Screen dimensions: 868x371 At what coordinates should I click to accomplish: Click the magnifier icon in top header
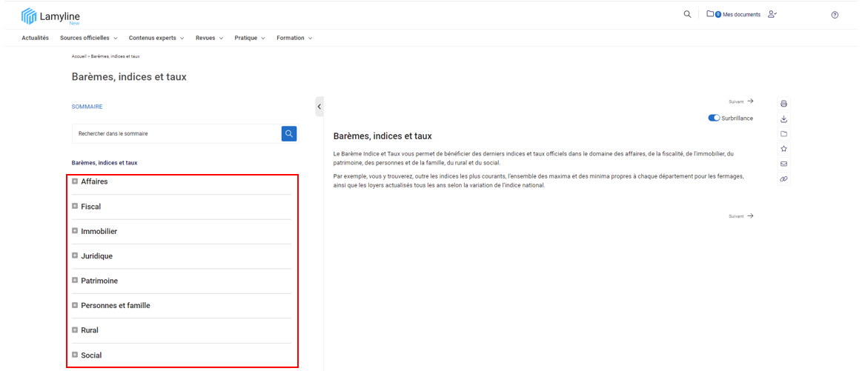[687, 14]
